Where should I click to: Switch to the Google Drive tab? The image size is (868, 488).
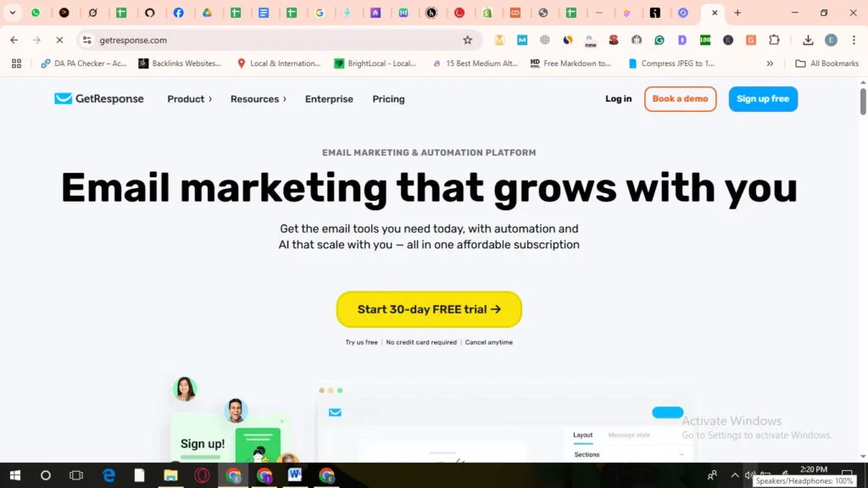(207, 13)
